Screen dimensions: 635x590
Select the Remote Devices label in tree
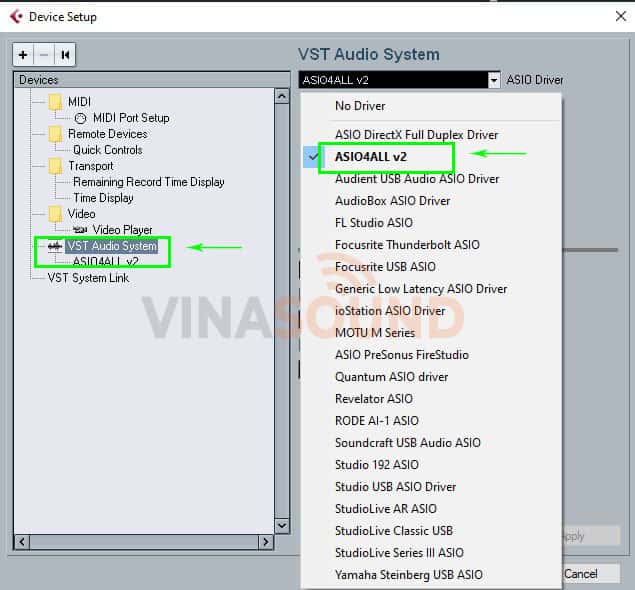(107, 134)
